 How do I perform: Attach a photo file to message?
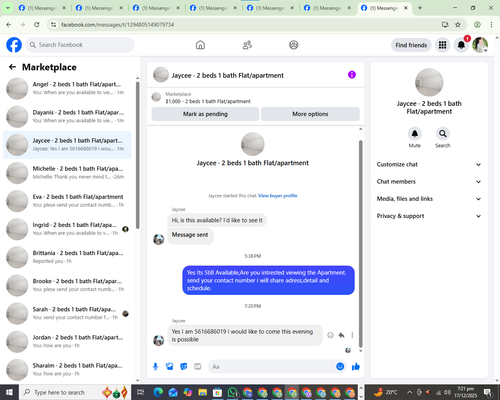point(170,367)
